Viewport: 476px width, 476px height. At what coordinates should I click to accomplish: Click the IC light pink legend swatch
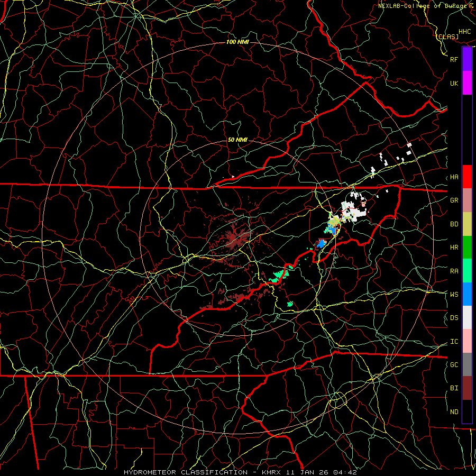467,341
